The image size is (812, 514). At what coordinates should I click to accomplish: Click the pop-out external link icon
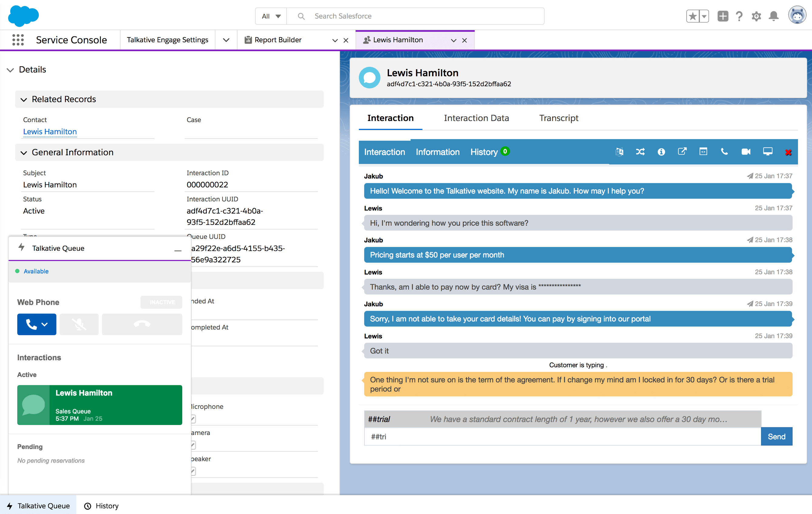click(x=682, y=151)
